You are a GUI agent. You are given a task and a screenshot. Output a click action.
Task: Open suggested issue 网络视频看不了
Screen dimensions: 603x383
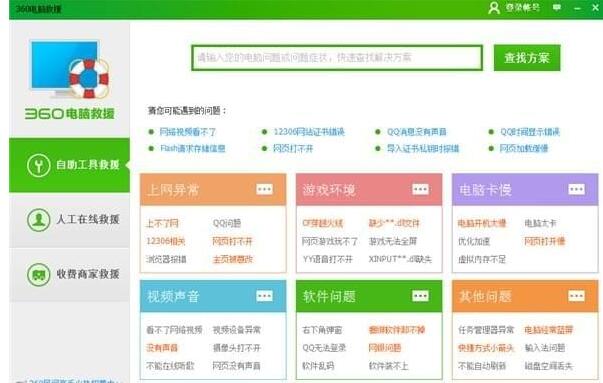pyautogui.click(x=188, y=132)
